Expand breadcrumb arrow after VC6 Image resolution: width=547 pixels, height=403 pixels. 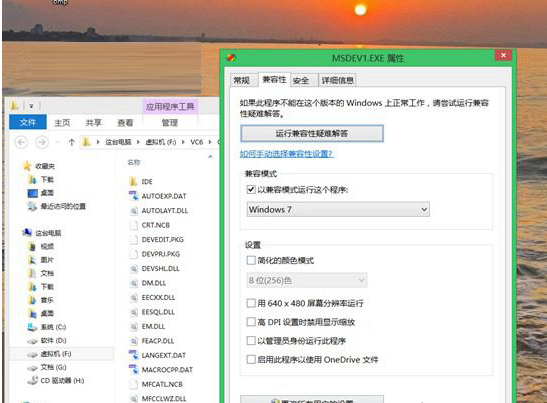[x=210, y=142]
